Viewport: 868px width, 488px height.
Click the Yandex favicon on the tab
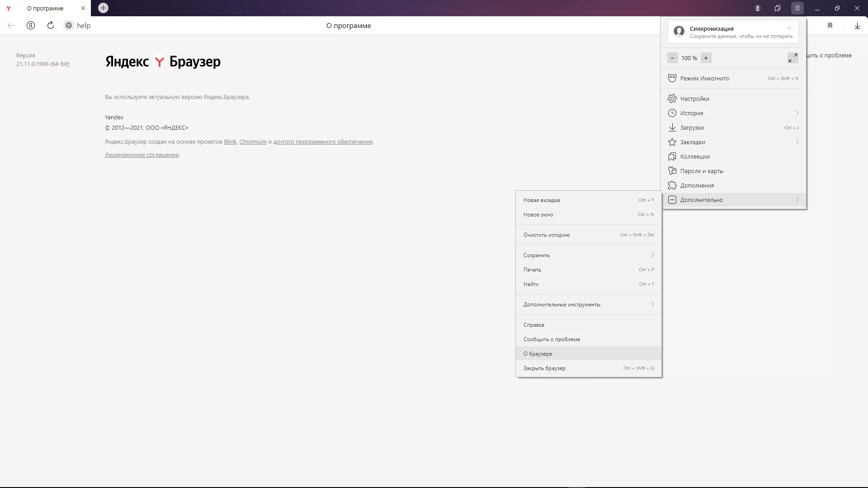click(x=9, y=8)
